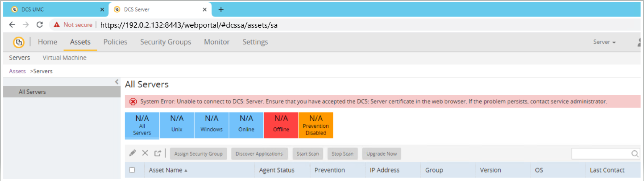The width and height of the screenshot is (644, 181).
Task: Click the search magnifier icon
Action: (634, 154)
